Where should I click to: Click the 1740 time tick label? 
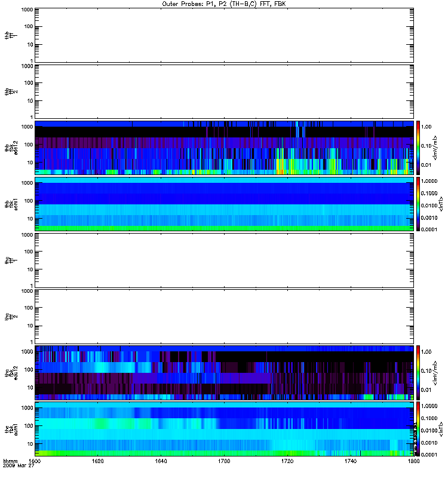tap(351, 461)
